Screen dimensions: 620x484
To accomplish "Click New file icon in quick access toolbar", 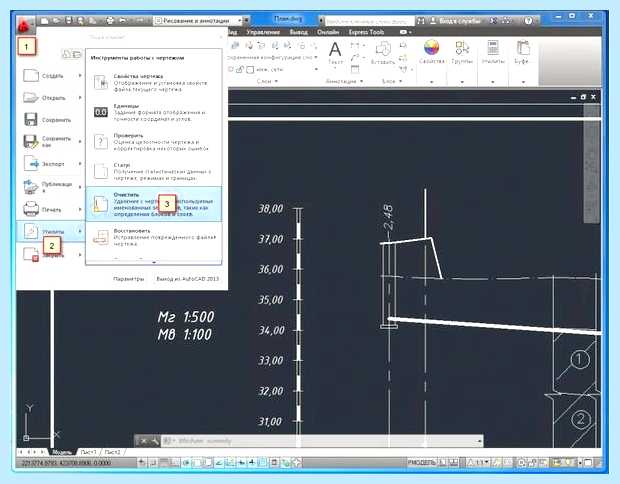I will pos(45,21).
